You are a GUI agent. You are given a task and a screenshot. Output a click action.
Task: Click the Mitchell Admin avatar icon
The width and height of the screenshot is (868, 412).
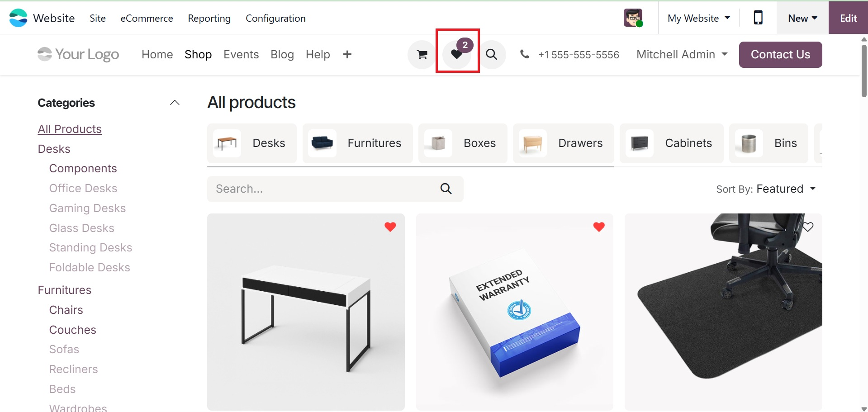[633, 18]
